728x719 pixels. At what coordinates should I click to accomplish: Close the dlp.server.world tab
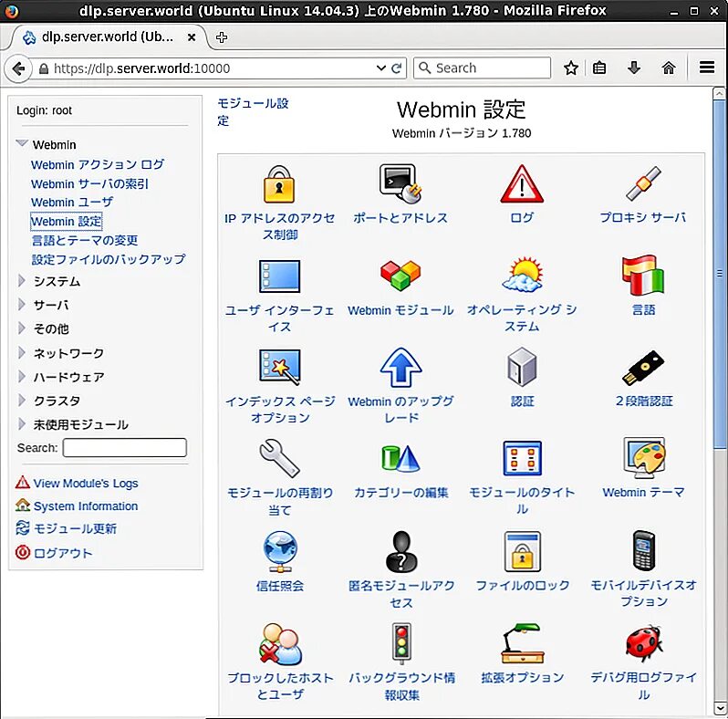click(192, 37)
